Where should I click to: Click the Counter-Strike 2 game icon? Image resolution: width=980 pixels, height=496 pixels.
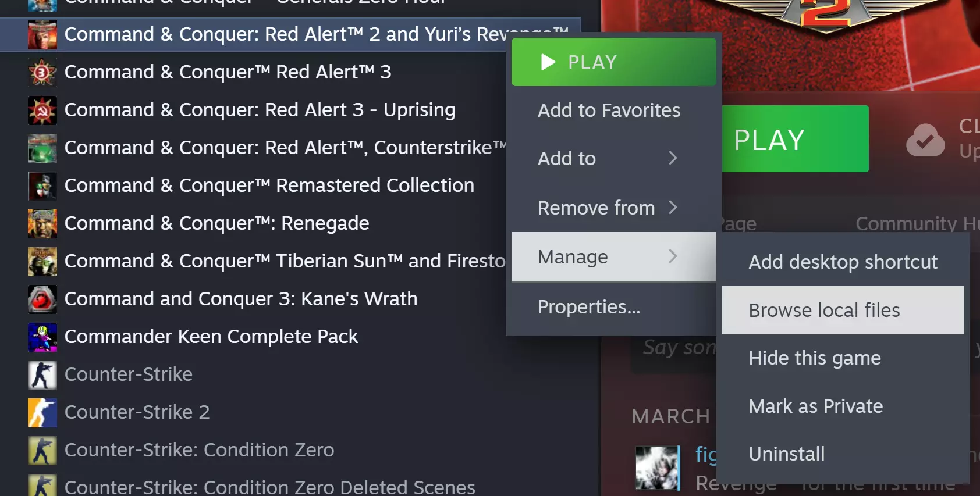point(42,412)
